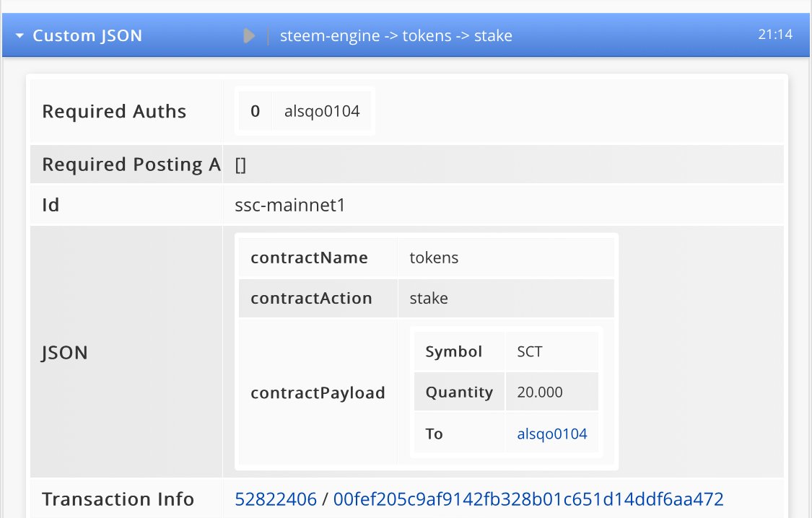Click the Symbol key

tap(454, 352)
